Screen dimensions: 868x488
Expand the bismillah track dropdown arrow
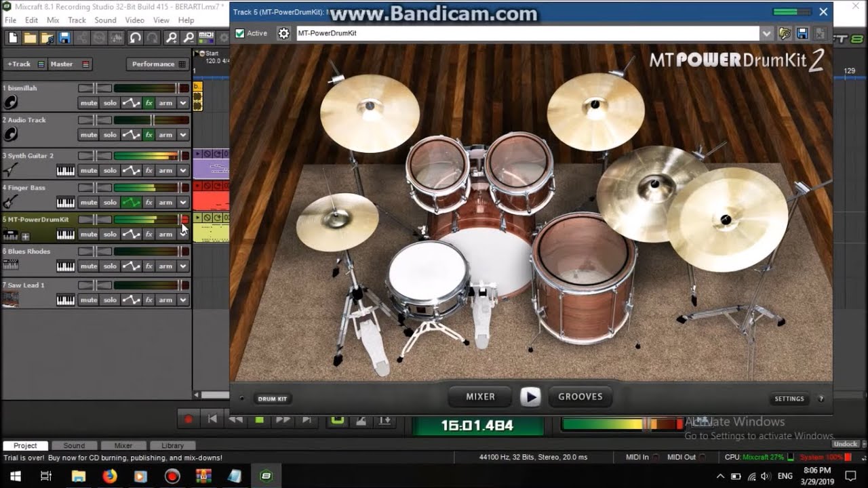[182, 103]
